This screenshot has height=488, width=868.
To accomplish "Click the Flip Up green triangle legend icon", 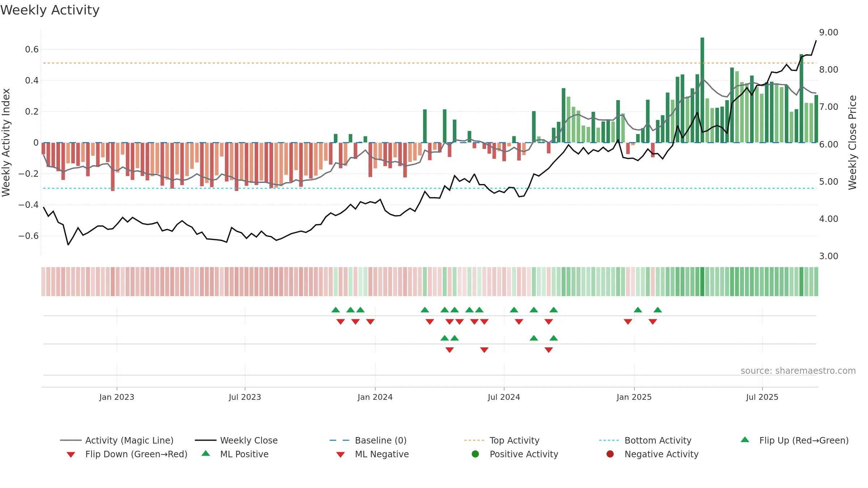I will 745,440.
